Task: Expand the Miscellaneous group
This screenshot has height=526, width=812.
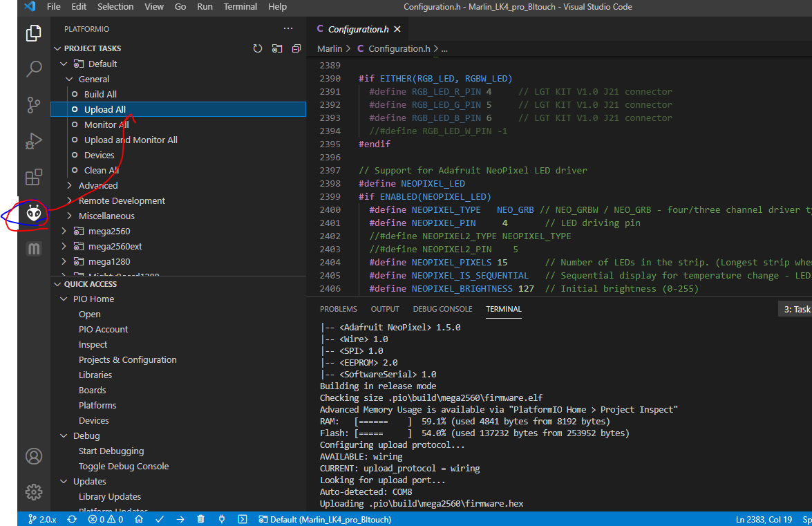Action: [x=69, y=216]
